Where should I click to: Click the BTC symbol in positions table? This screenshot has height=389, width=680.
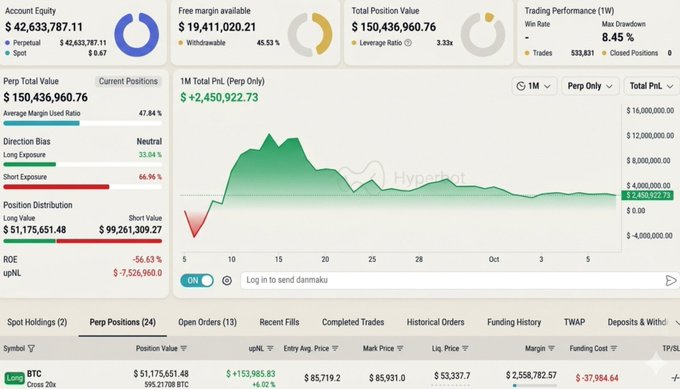point(34,374)
